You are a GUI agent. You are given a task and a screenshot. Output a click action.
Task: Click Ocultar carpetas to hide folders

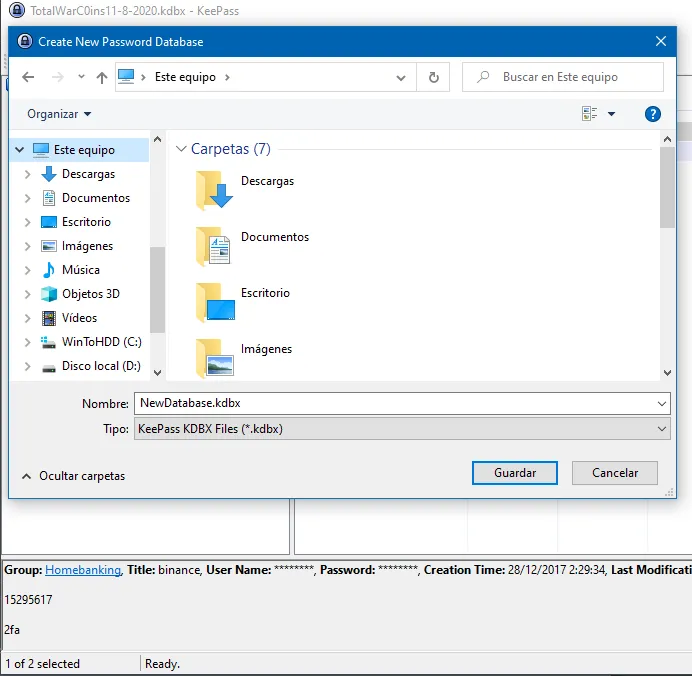coord(73,476)
